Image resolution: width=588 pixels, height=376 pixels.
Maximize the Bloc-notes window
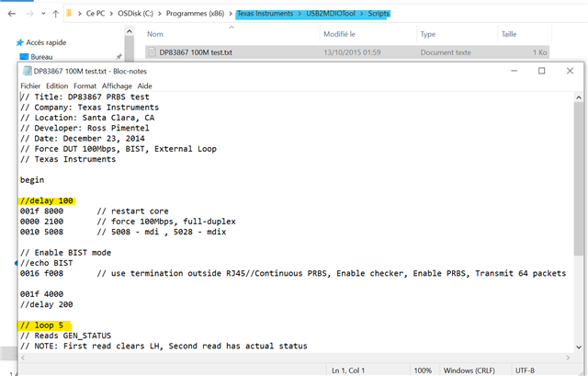[x=541, y=71]
